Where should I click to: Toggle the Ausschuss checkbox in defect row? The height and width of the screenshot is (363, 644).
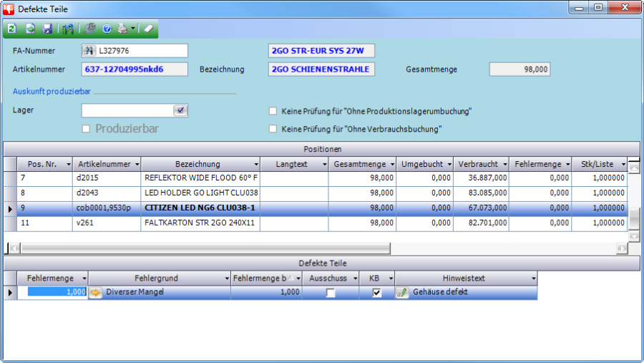point(330,293)
